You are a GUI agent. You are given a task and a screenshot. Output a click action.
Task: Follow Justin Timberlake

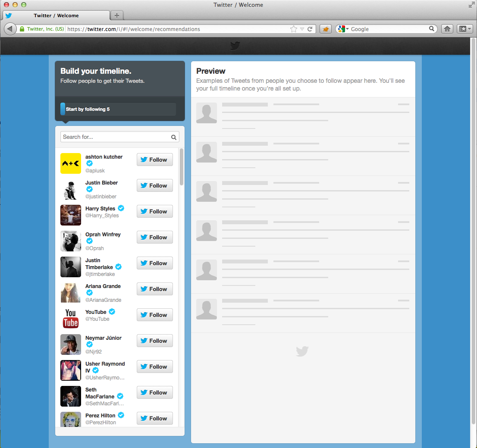[x=154, y=263]
